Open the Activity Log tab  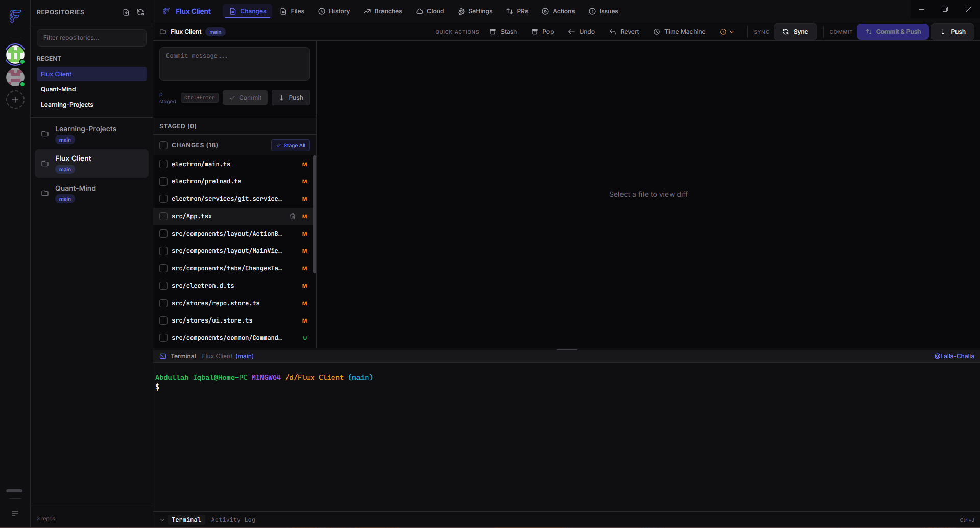tap(233, 519)
